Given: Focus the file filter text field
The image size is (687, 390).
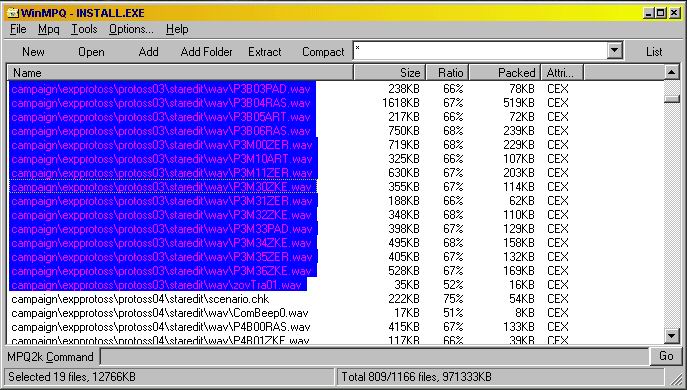Looking at the screenshot, I should (480, 51).
